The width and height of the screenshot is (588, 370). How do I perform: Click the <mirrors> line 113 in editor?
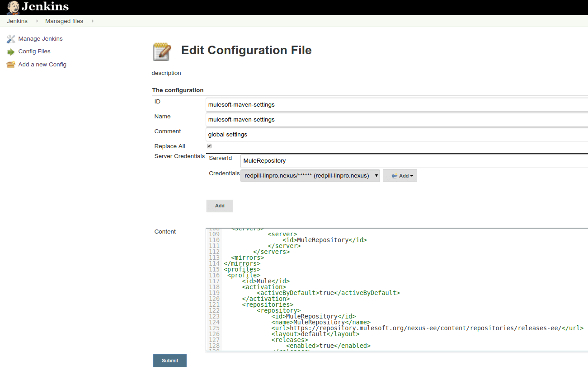click(x=247, y=258)
